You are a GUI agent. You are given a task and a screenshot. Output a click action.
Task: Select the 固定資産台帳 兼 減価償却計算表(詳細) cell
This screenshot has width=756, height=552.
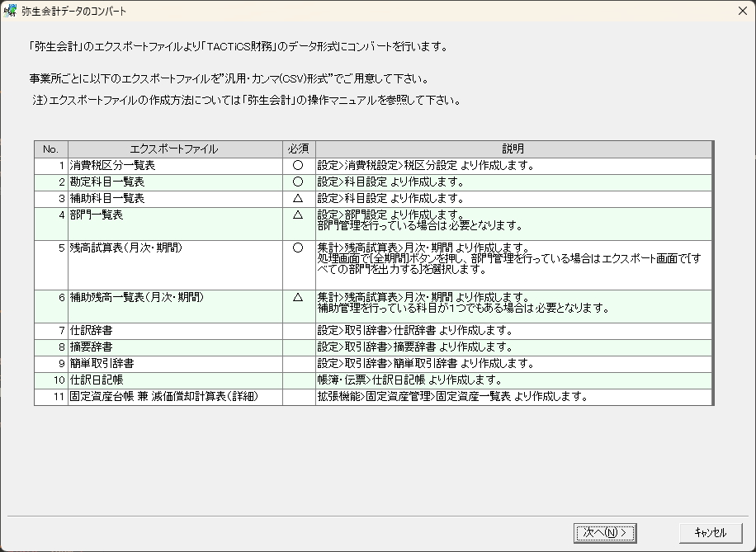coord(175,397)
